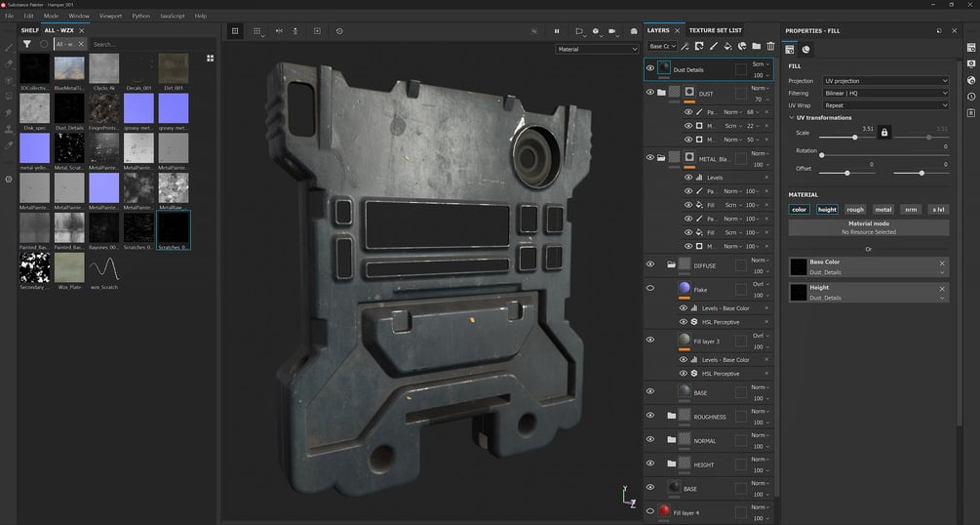Open the Log dock icon at right edge
The height and width of the screenshot is (525, 980).
(971, 112)
